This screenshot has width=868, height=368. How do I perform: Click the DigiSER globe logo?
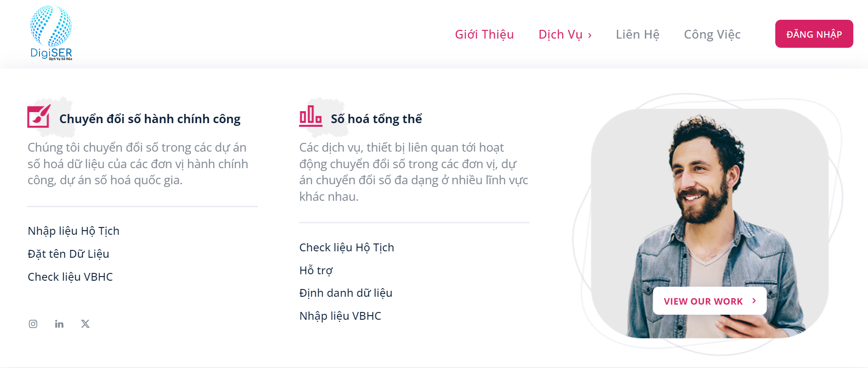51,33
